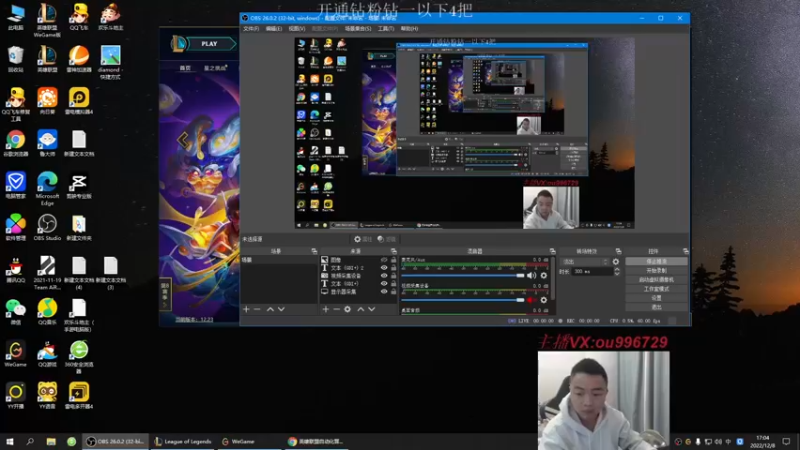The width and height of the screenshot is (800, 450).
Task: Click the add source plus icon
Action: coord(326,309)
